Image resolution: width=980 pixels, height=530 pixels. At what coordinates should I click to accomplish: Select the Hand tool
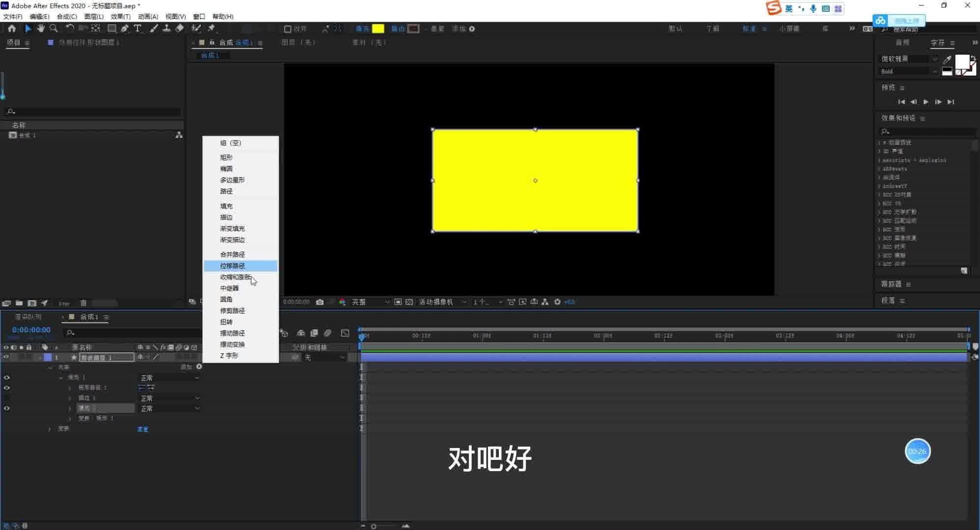pos(40,28)
